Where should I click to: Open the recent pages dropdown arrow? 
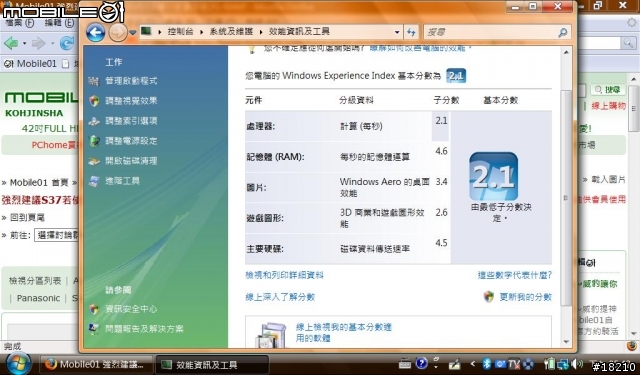(x=133, y=33)
